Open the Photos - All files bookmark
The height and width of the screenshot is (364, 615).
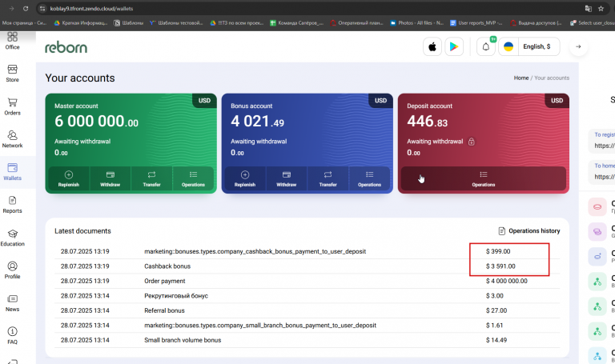point(416,22)
